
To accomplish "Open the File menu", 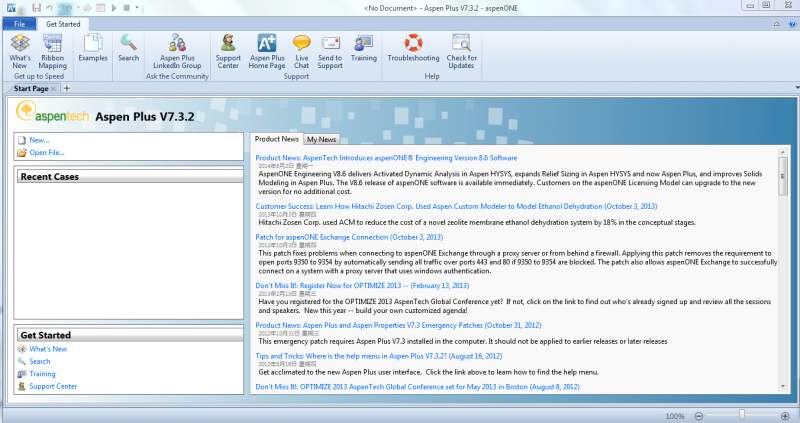I will point(19,24).
